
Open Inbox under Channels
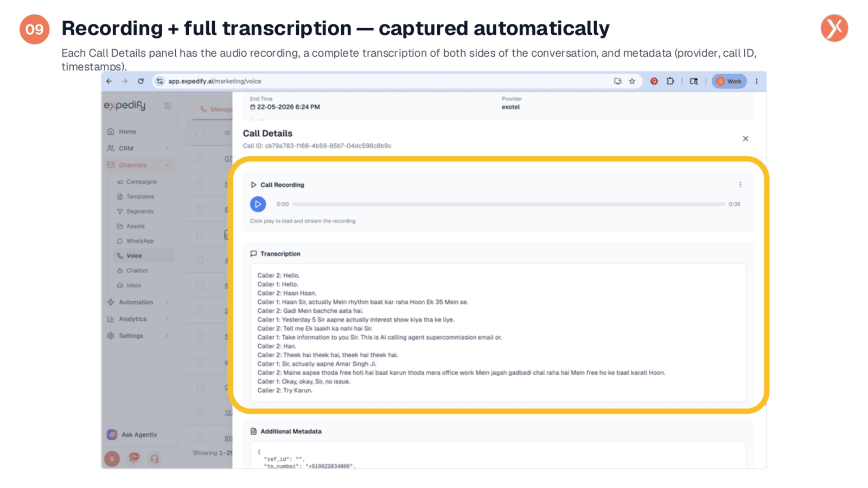tap(133, 285)
